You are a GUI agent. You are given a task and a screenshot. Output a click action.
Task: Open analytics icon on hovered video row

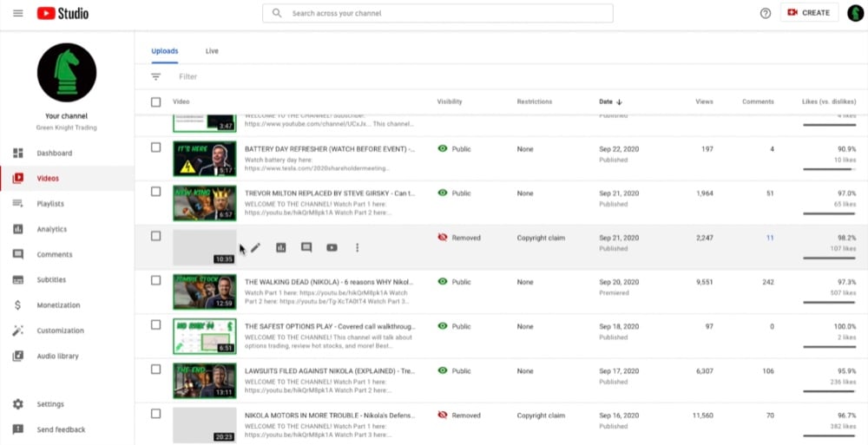click(x=281, y=247)
